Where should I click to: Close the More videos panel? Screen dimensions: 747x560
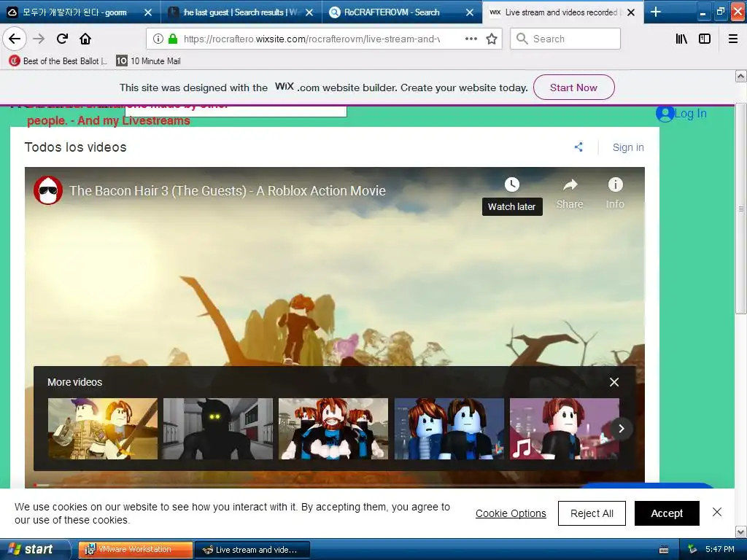point(614,382)
